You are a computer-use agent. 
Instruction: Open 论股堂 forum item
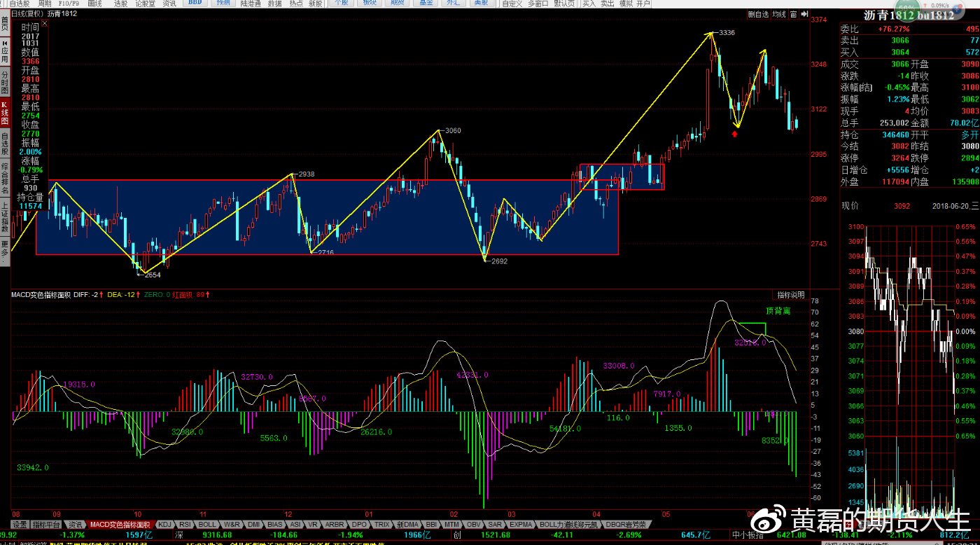pos(145,4)
